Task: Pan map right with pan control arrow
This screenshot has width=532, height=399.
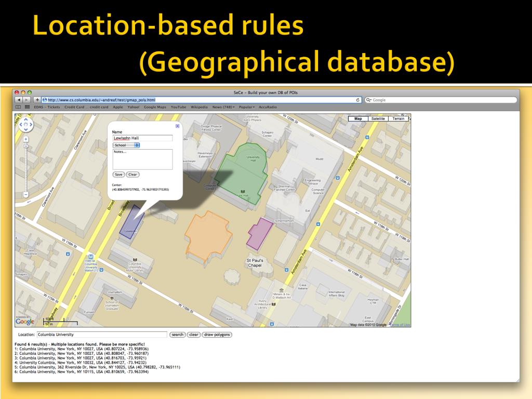Action: point(31,125)
